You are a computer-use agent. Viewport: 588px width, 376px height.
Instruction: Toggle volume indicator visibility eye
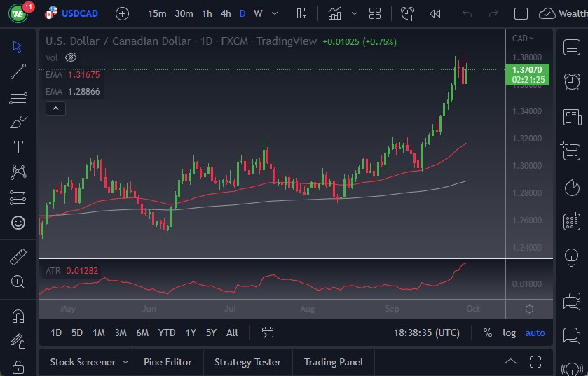pos(70,57)
